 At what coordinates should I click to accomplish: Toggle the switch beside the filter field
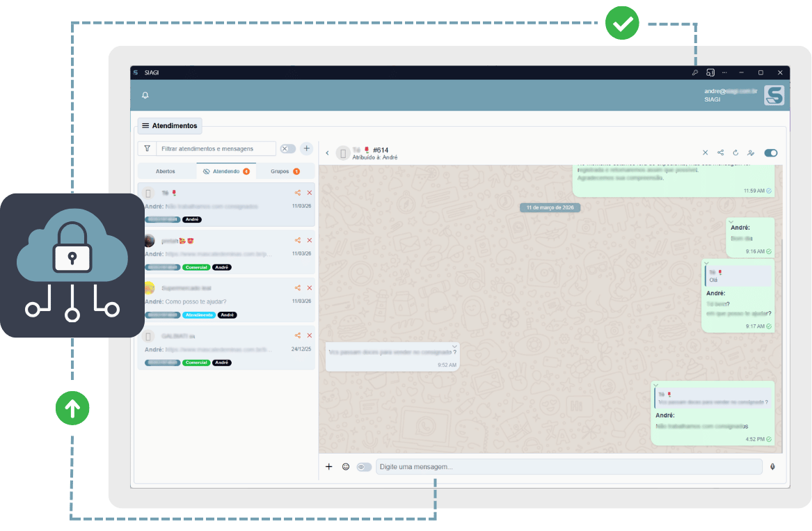tap(287, 148)
